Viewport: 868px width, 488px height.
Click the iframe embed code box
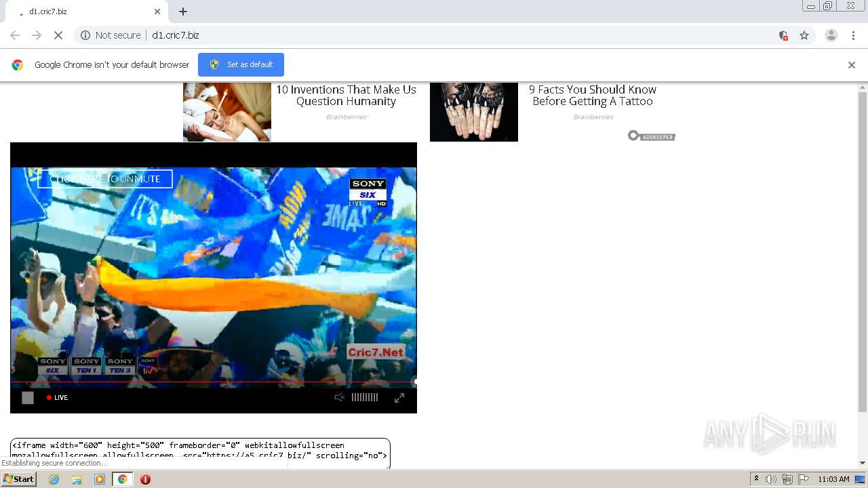pyautogui.click(x=200, y=453)
